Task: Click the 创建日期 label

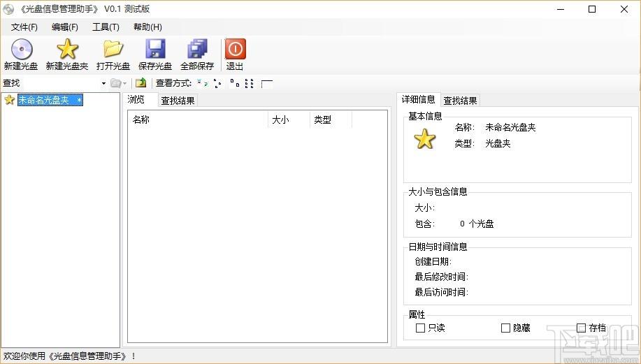Action: point(433,261)
